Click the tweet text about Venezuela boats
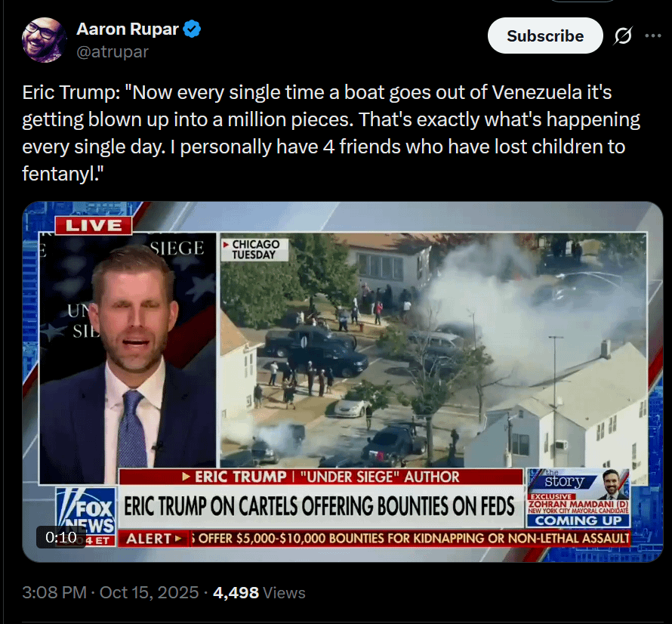 tap(331, 133)
